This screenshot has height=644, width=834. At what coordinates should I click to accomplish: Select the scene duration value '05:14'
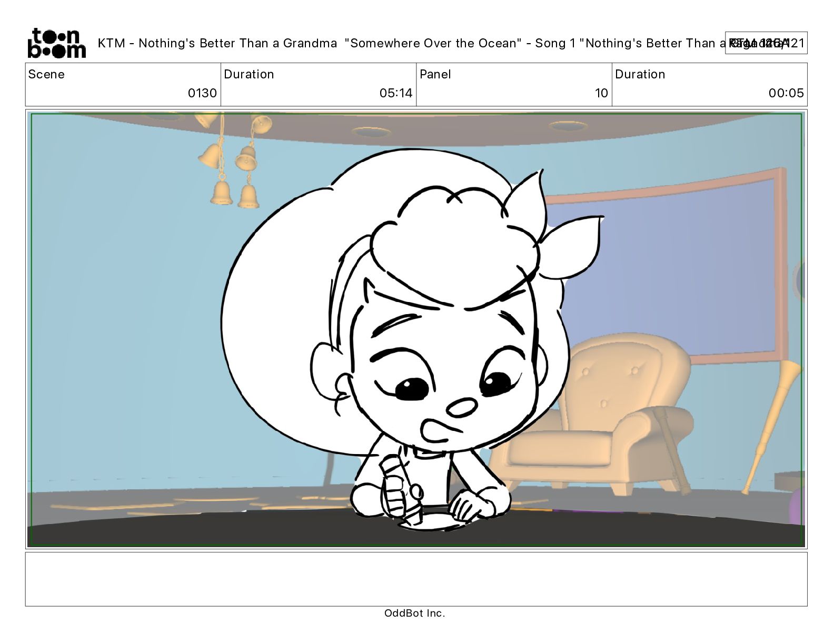click(x=396, y=93)
